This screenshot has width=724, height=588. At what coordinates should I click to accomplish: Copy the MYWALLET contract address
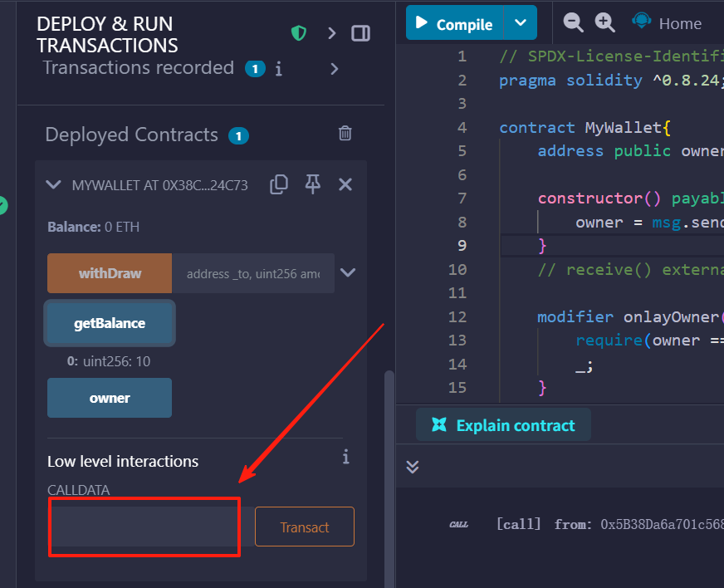279,184
